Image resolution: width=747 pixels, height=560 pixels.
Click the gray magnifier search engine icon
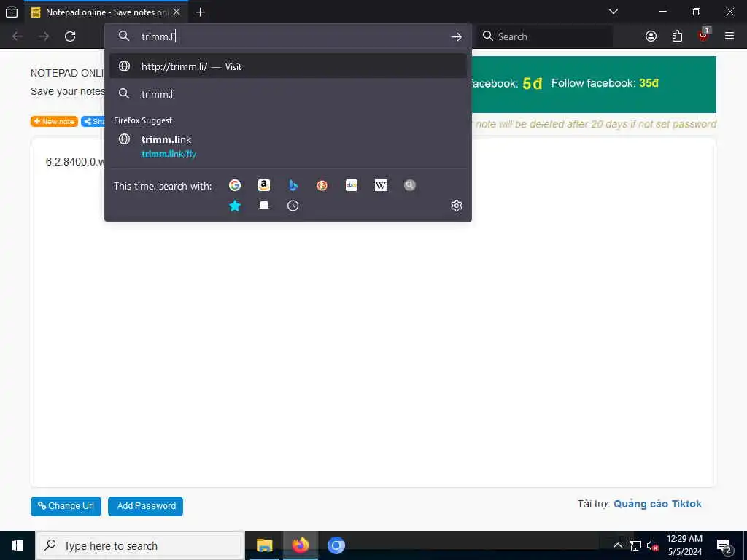410,185
